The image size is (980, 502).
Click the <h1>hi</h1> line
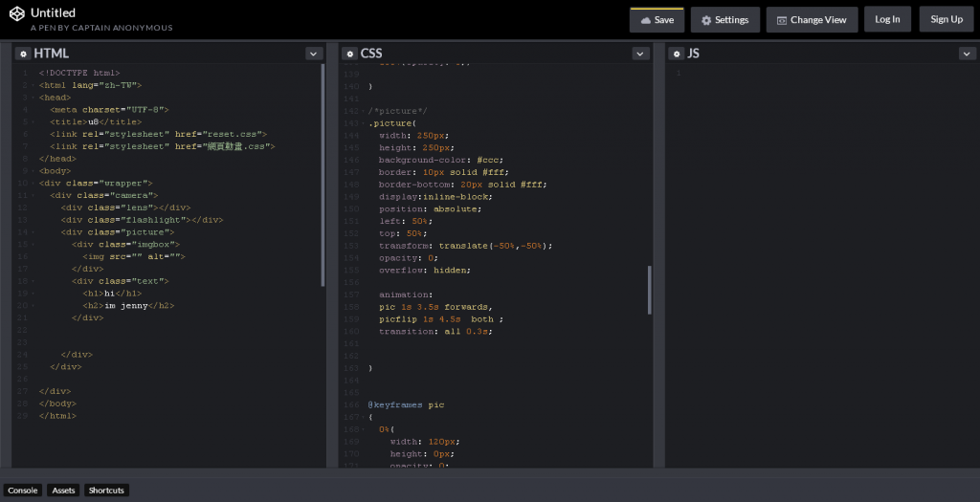tap(112, 294)
